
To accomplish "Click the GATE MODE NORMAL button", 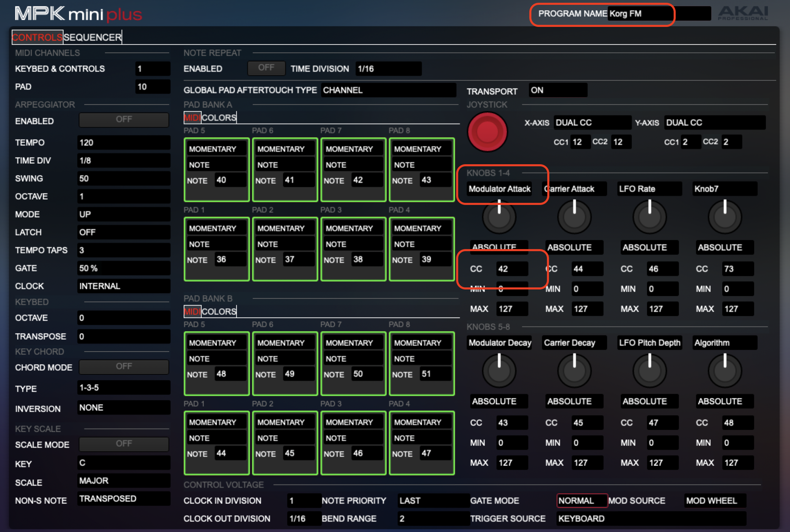I will [582, 501].
